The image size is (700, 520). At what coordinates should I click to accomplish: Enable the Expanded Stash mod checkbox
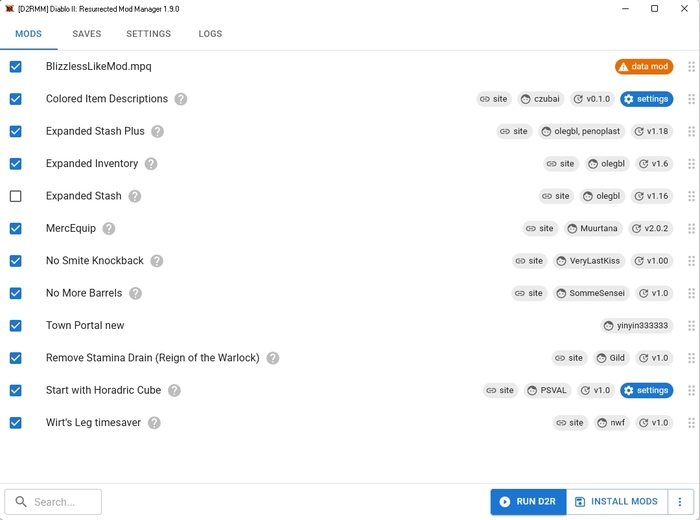16,196
